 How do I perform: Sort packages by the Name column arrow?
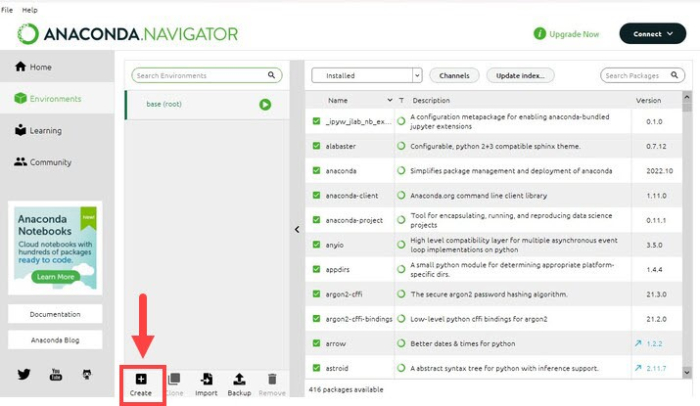click(390, 100)
